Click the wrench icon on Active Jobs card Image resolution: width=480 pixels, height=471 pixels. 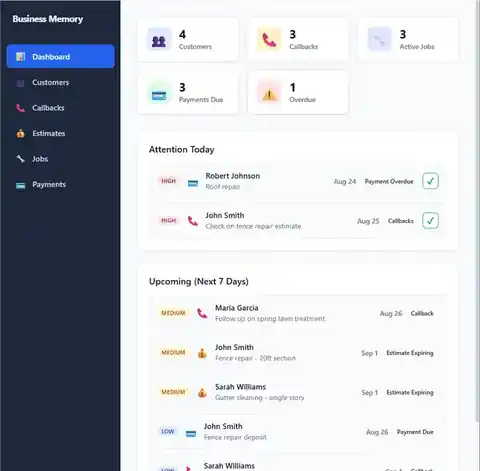pyautogui.click(x=379, y=40)
